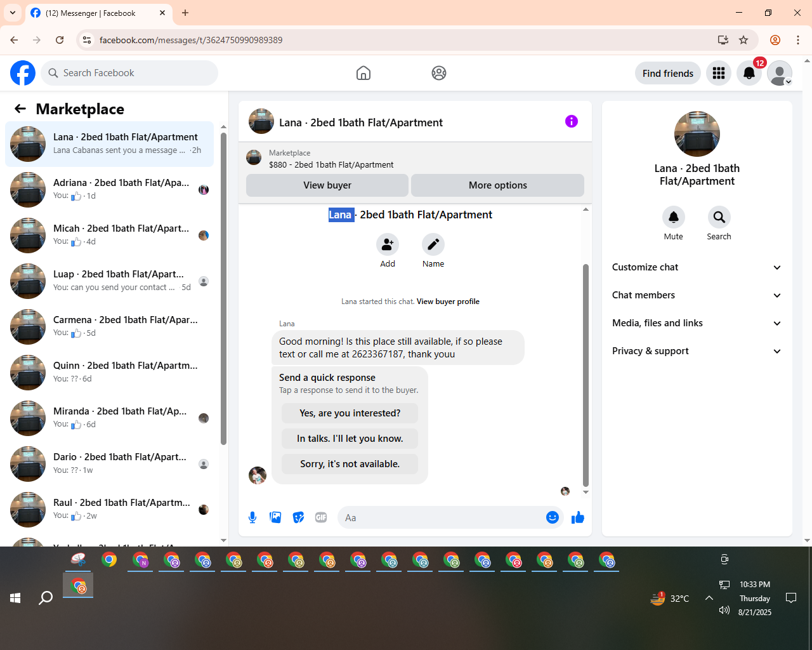The image size is (812, 650).
Task: Open Windows Start menu
Action: point(15,598)
